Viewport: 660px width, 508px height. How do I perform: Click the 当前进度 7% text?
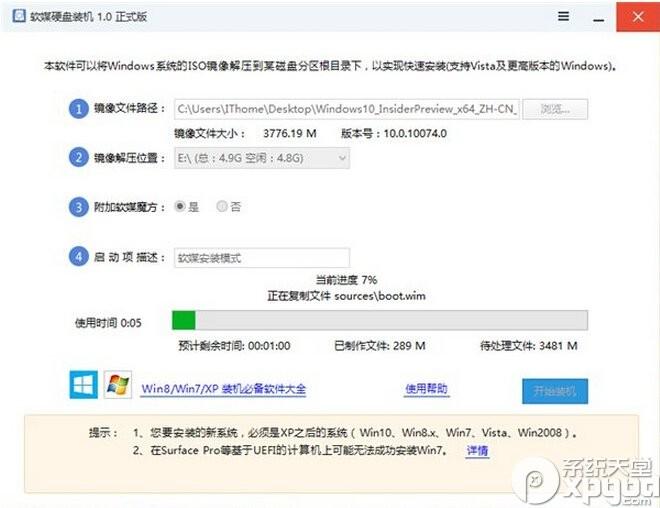[346, 280]
